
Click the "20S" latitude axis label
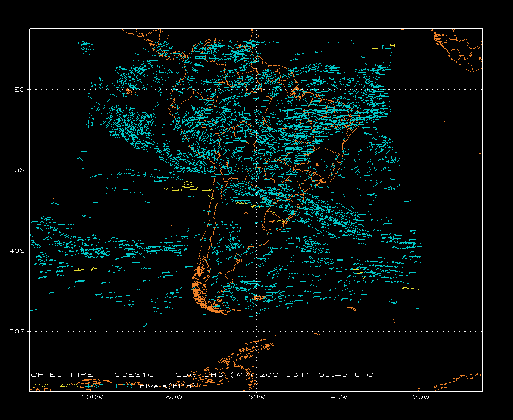point(17,170)
